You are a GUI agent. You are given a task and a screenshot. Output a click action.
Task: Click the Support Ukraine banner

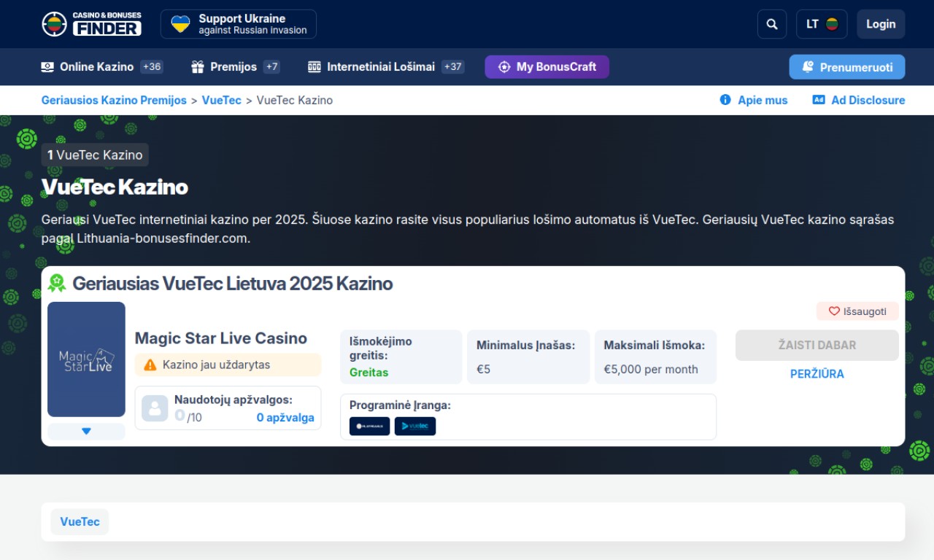(239, 24)
